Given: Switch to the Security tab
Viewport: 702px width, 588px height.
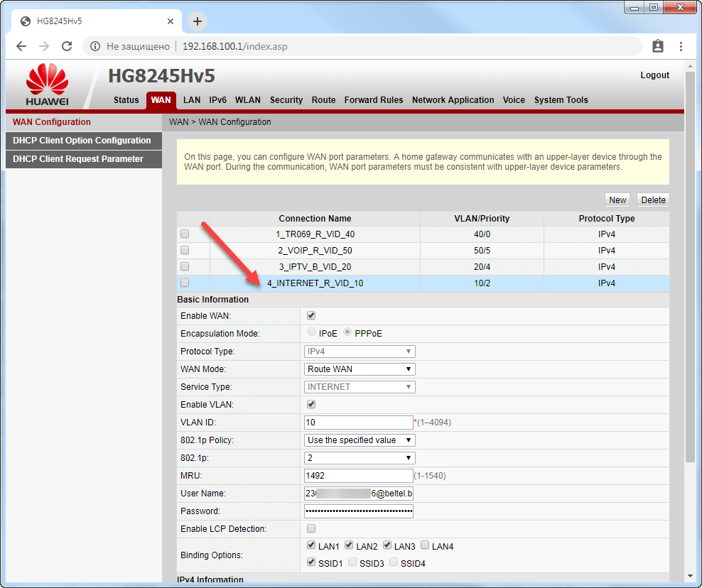Looking at the screenshot, I should [286, 100].
